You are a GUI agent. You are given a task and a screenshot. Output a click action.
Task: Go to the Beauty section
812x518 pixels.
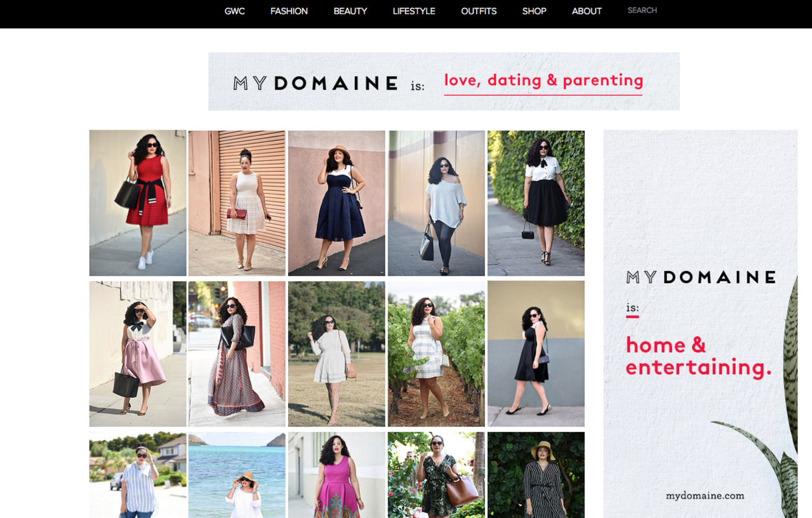click(x=350, y=11)
